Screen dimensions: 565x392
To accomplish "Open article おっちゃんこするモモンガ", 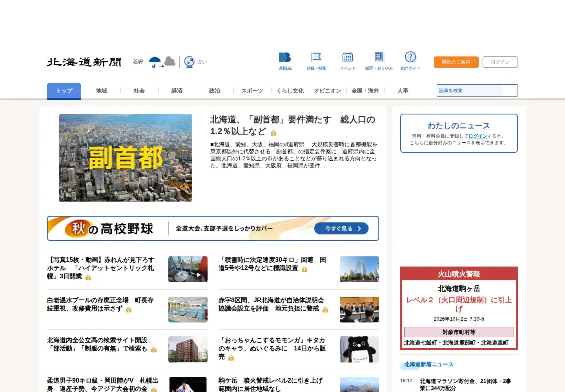I will pyautogui.click(x=272, y=348).
